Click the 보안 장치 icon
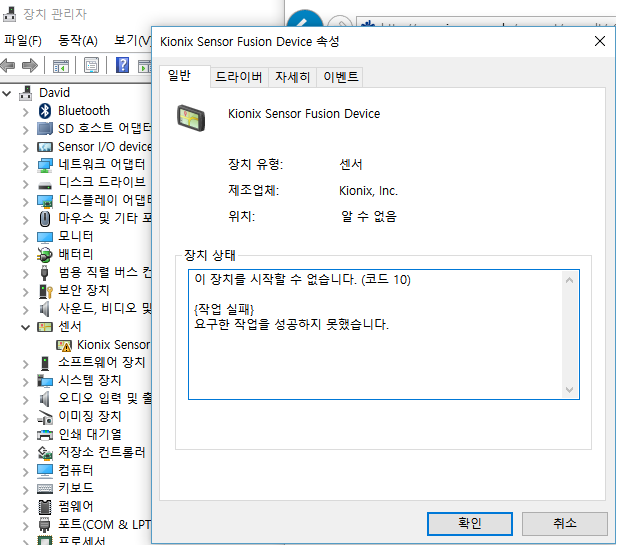The width and height of the screenshot is (620, 545). (45, 291)
